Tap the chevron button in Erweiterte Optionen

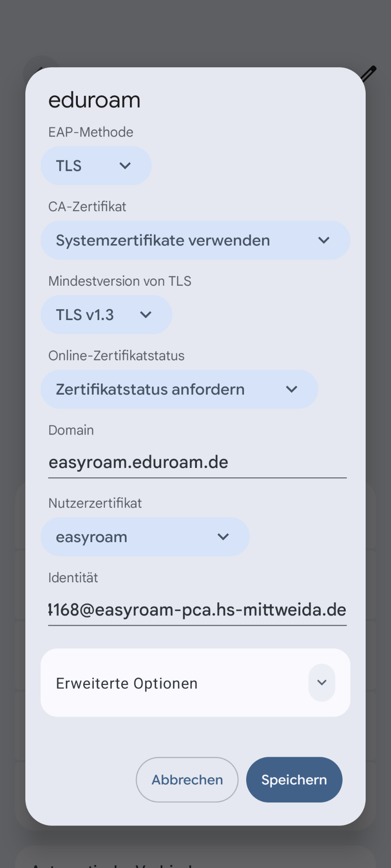[x=322, y=683]
